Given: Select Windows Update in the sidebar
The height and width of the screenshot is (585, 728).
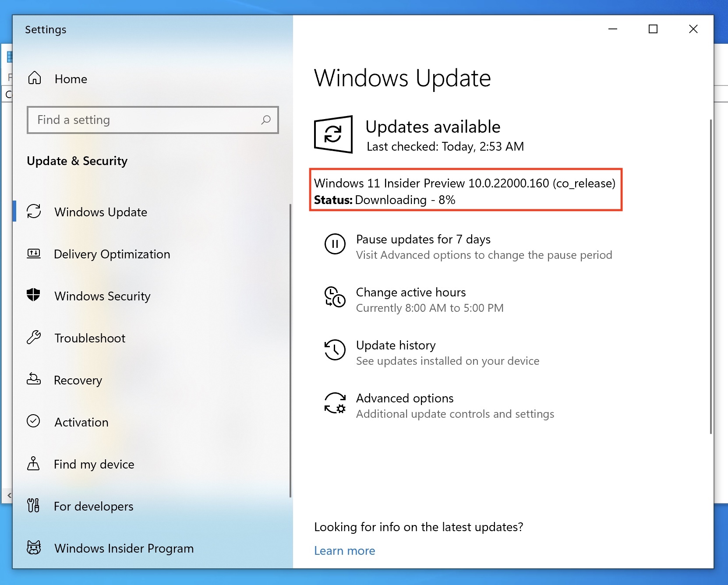Looking at the screenshot, I should [101, 212].
